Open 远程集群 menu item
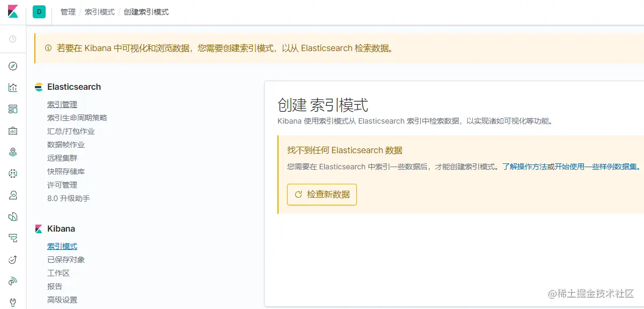Screen dimensions: 644x309 [62, 158]
